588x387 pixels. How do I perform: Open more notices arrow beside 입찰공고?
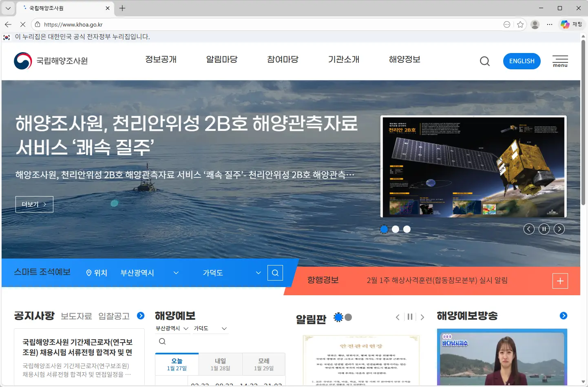tap(141, 316)
